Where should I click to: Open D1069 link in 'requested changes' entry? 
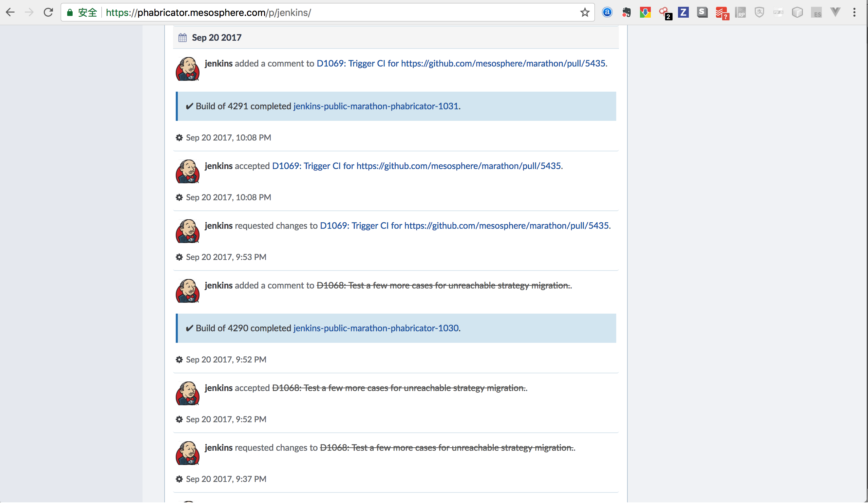464,226
